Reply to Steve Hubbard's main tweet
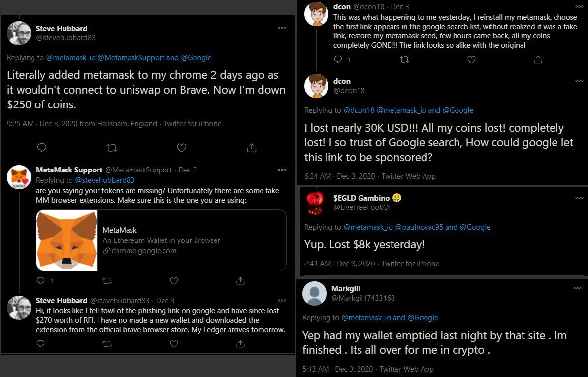The image size is (588, 377). 42,148
